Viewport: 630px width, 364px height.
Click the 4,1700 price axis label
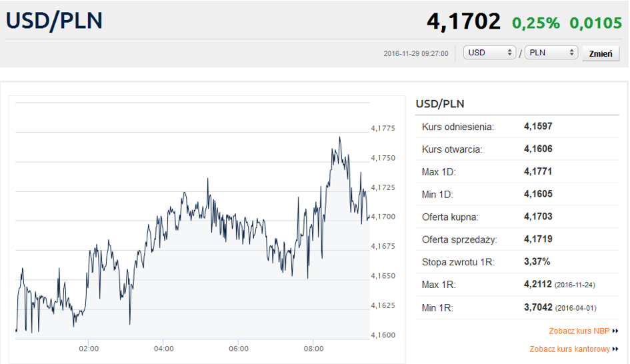click(x=383, y=217)
